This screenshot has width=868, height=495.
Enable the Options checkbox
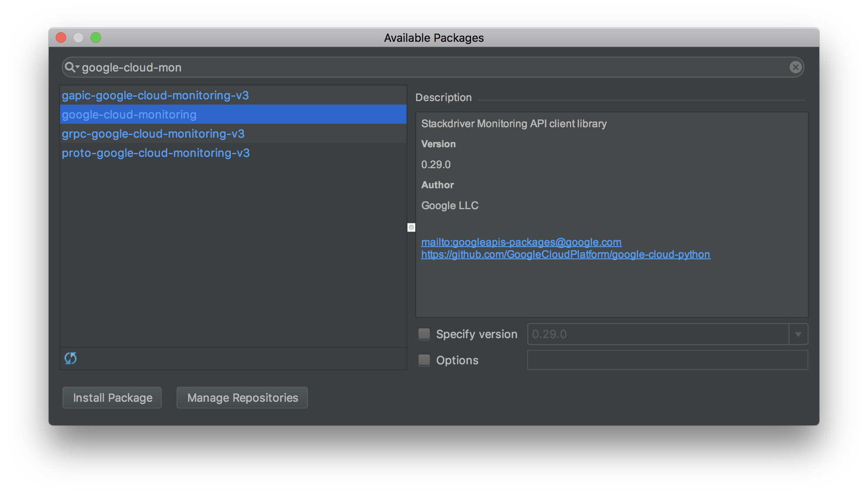[x=424, y=360]
